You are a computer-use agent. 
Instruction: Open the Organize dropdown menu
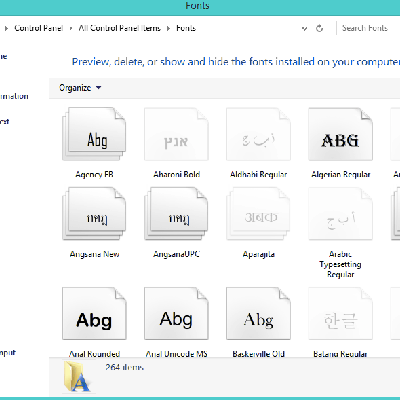pyautogui.click(x=80, y=88)
